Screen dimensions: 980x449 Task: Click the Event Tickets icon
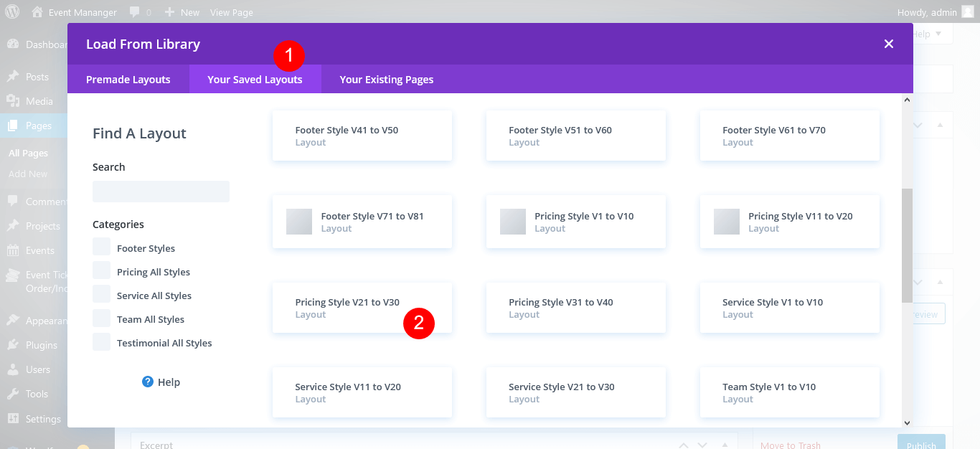(13, 275)
